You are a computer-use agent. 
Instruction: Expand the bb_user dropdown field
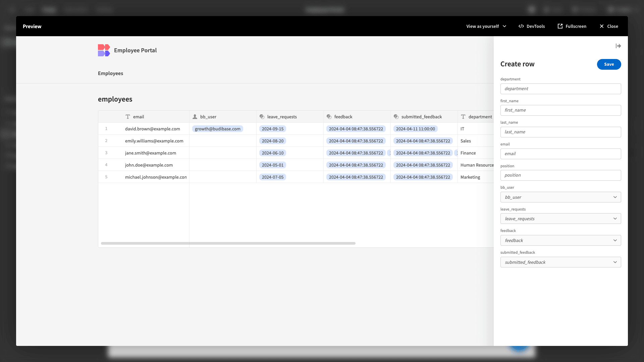(560, 197)
